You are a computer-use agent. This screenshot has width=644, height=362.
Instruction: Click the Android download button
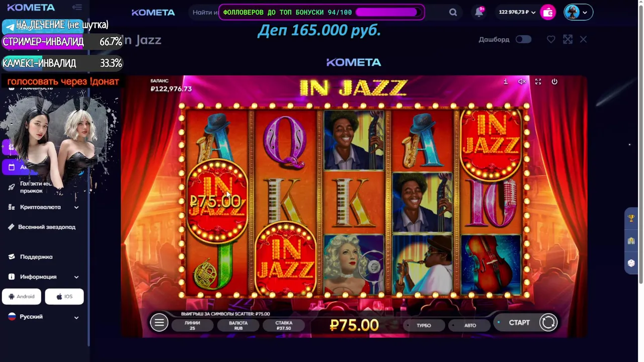coord(22,297)
